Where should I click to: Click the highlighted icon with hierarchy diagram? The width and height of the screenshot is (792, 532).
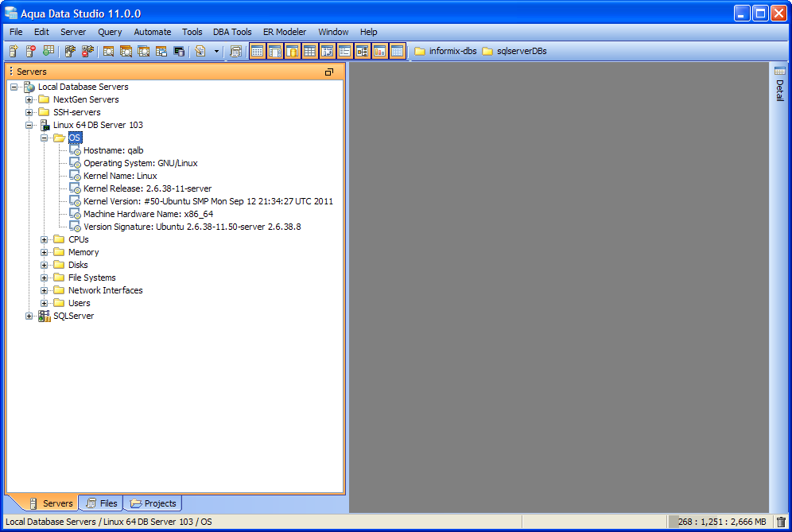click(x=362, y=51)
